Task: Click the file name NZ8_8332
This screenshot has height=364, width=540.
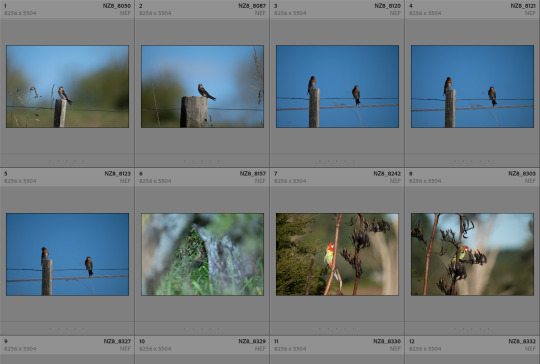Action: pyautogui.click(x=522, y=341)
